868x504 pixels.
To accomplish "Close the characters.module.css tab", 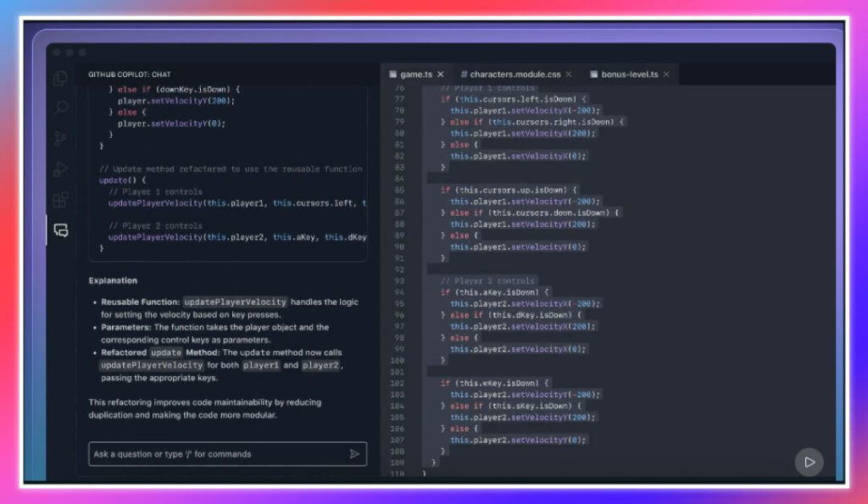I will (569, 75).
